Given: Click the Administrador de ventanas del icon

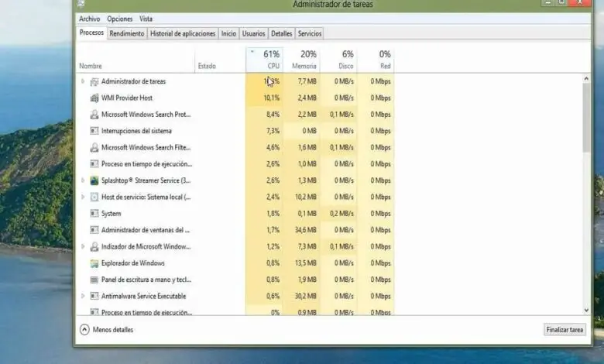Looking at the screenshot, I should [94, 230].
